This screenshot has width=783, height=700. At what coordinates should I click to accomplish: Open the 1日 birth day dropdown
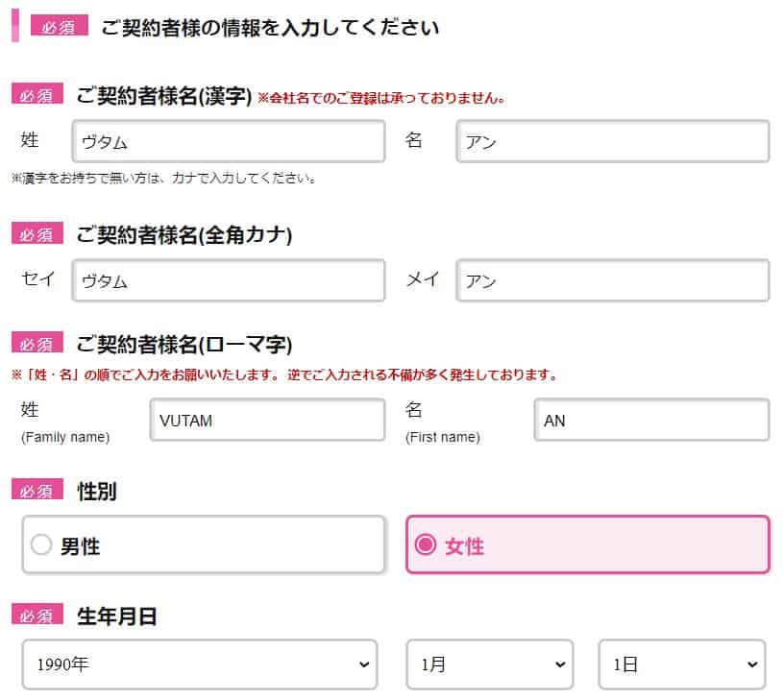pyautogui.click(x=681, y=664)
